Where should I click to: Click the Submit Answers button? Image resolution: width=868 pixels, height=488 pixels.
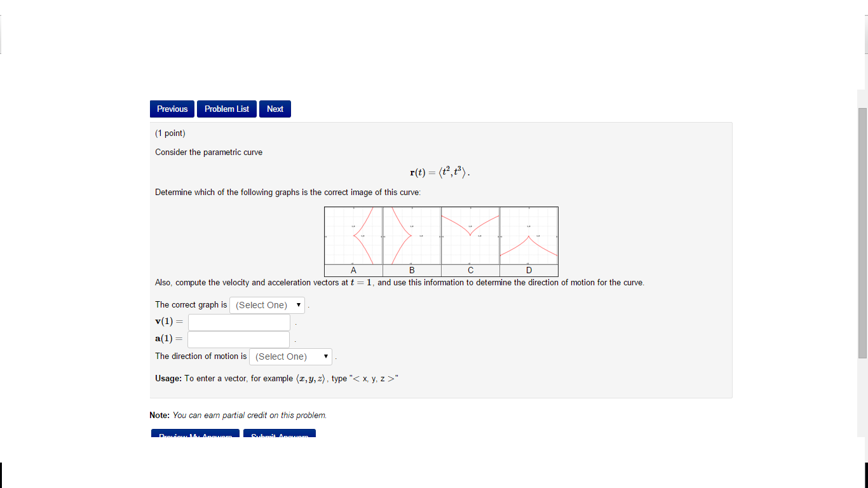280,435
